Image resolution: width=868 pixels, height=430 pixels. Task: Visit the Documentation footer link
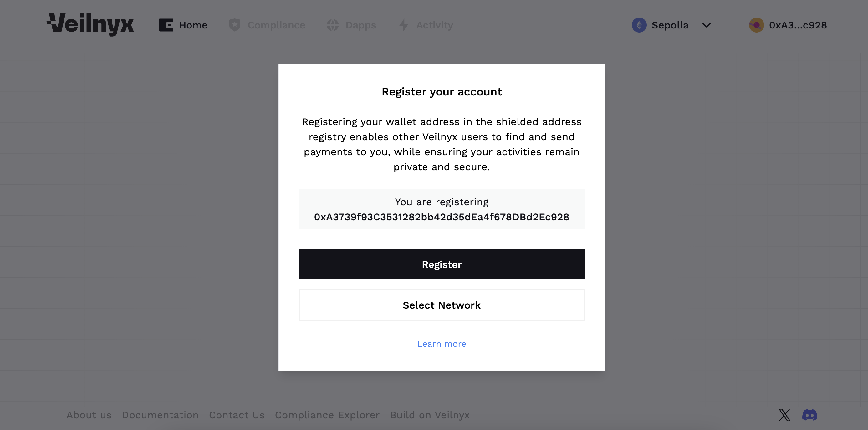pos(160,415)
